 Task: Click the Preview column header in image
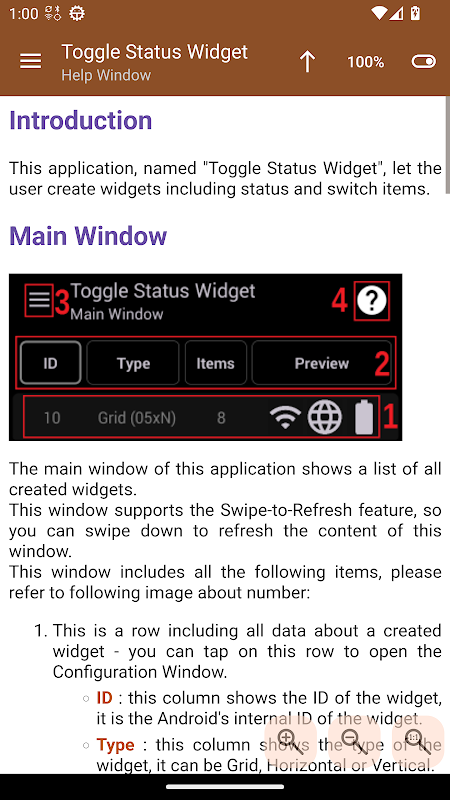coord(321,363)
